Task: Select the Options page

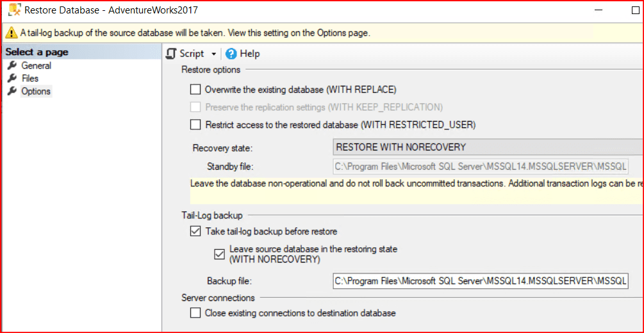Action: (x=36, y=91)
